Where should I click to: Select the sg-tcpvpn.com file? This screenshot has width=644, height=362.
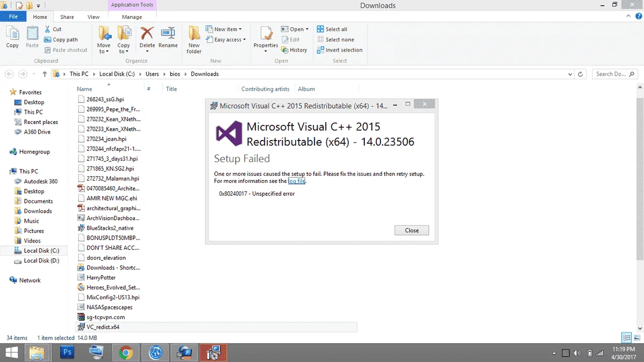click(x=105, y=317)
